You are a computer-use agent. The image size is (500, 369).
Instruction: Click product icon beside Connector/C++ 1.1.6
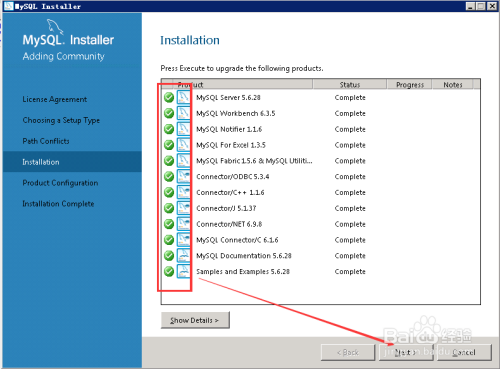coord(183,192)
